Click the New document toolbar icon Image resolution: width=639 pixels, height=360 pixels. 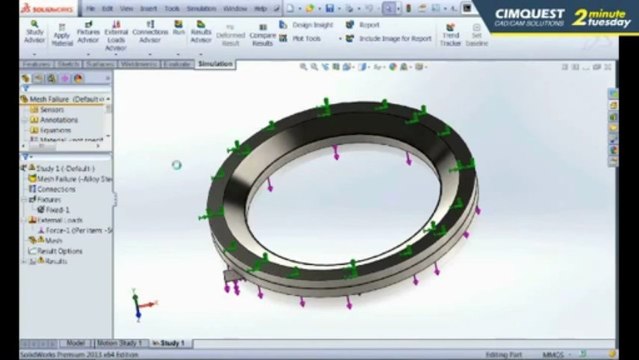290,8
